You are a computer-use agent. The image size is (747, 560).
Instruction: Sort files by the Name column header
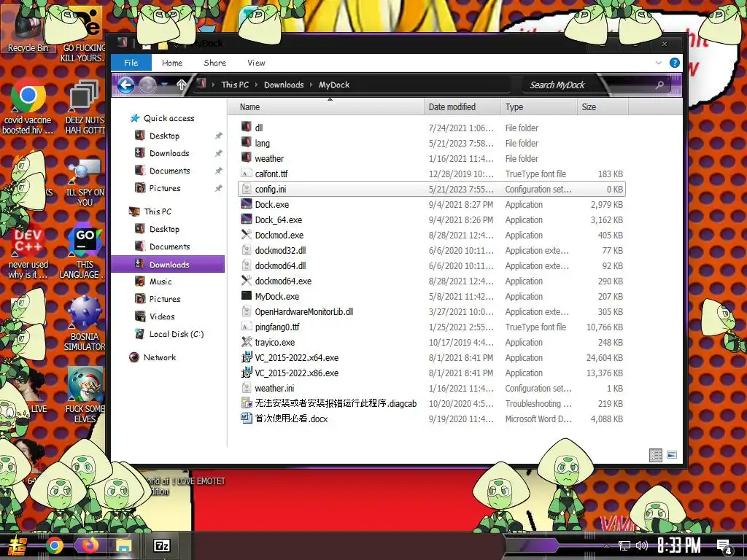[326, 106]
